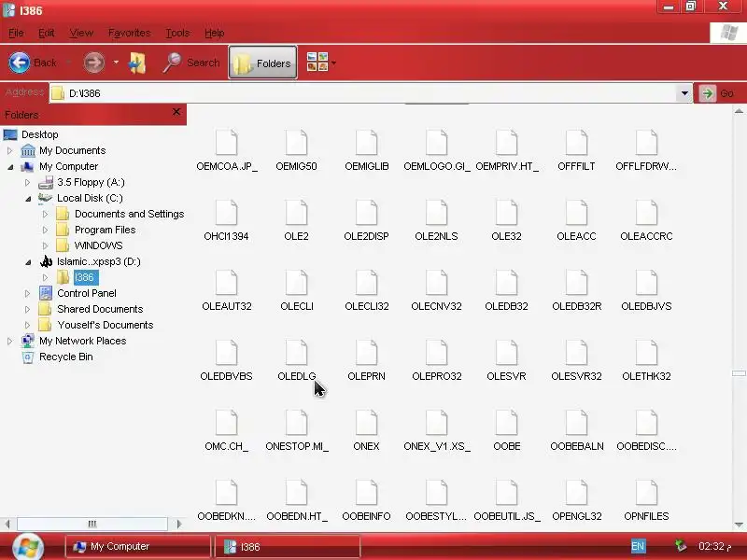Select the OLEACCRC file icon
The image size is (747, 560).
click(x=646, y=212)
